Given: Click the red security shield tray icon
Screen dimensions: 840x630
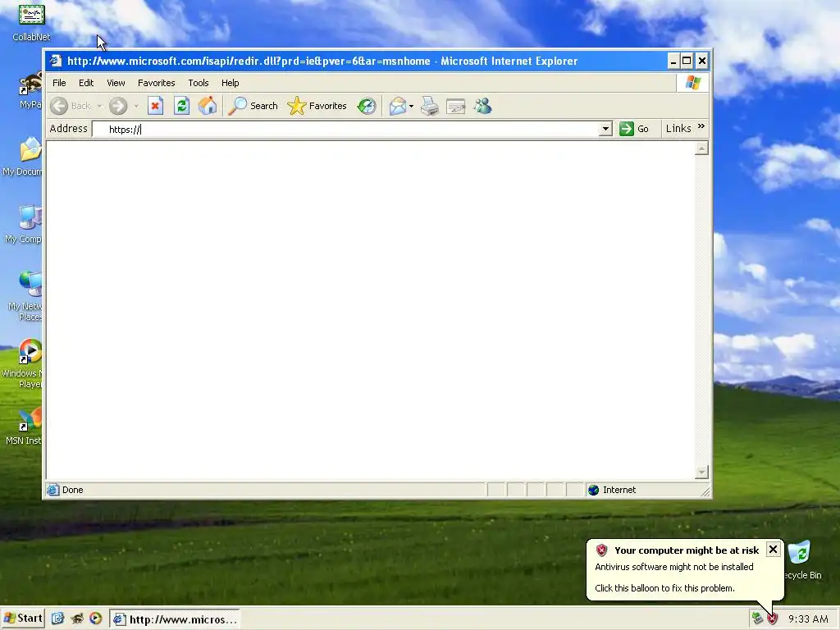Looking at the screenshot, I should (x=772, y=619).
